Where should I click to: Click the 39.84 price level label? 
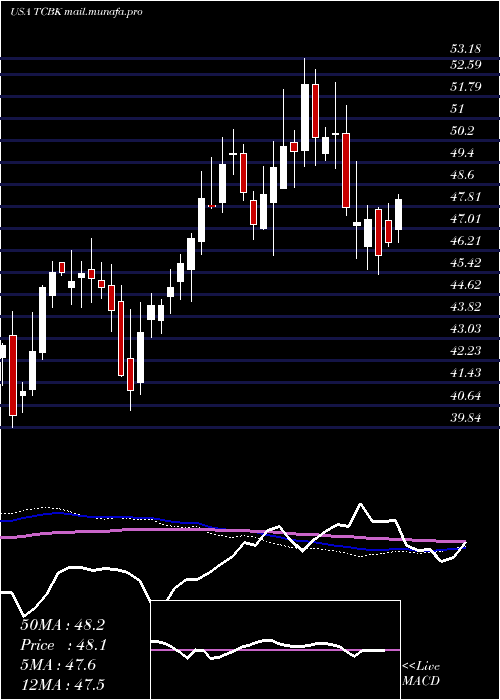click(x=465, y=418)
